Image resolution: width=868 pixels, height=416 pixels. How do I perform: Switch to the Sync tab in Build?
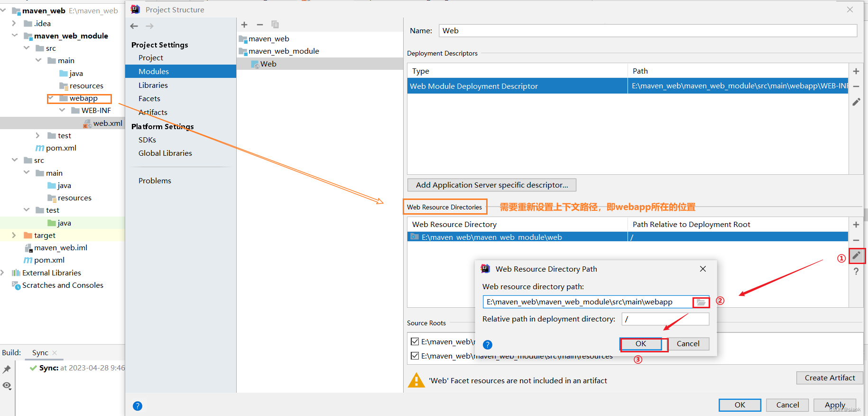pyautogui.click(x=40, y=353)
